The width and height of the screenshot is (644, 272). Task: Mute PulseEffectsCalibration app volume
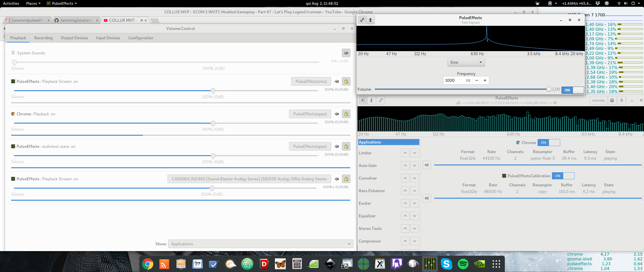pos(427,198)
